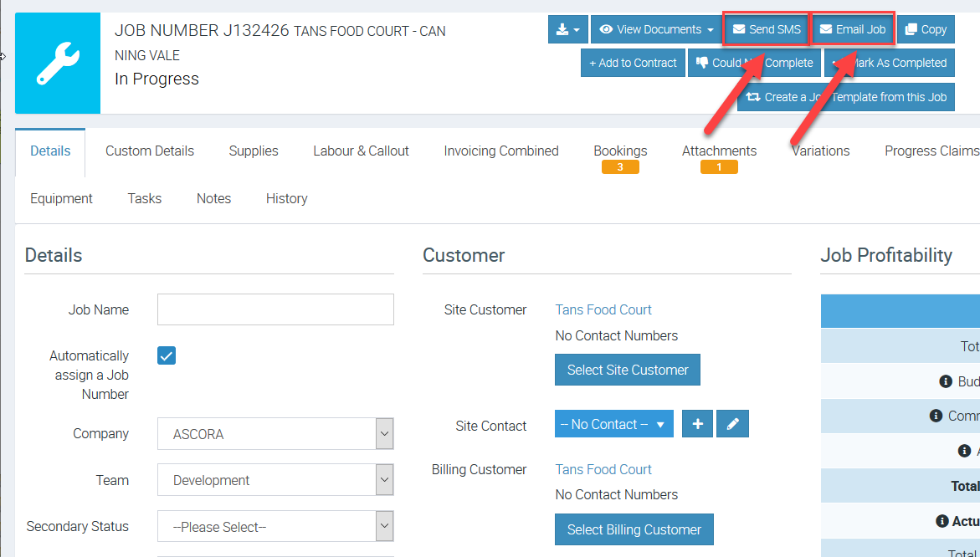
Task: Click the Select Site Customer button
Action: click(x=627, y=370)
